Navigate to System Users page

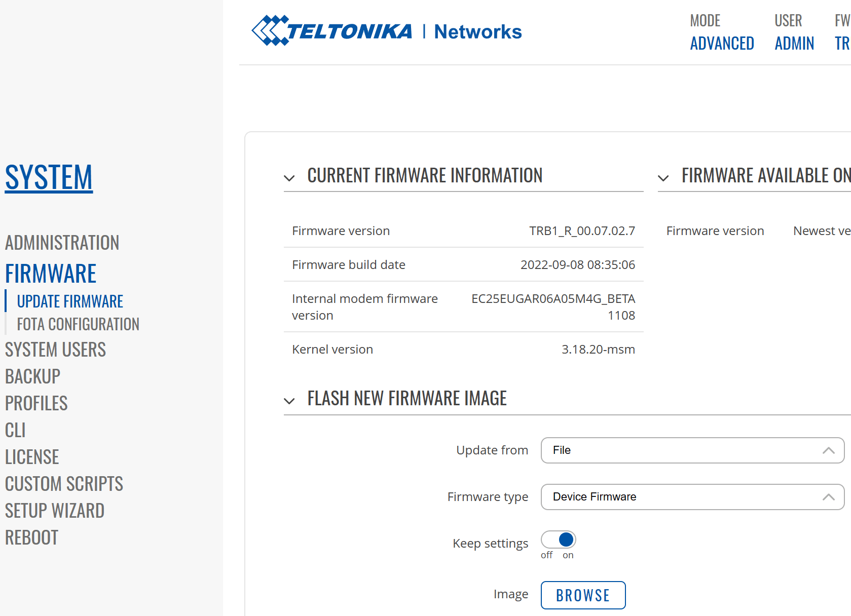(55, 350)
